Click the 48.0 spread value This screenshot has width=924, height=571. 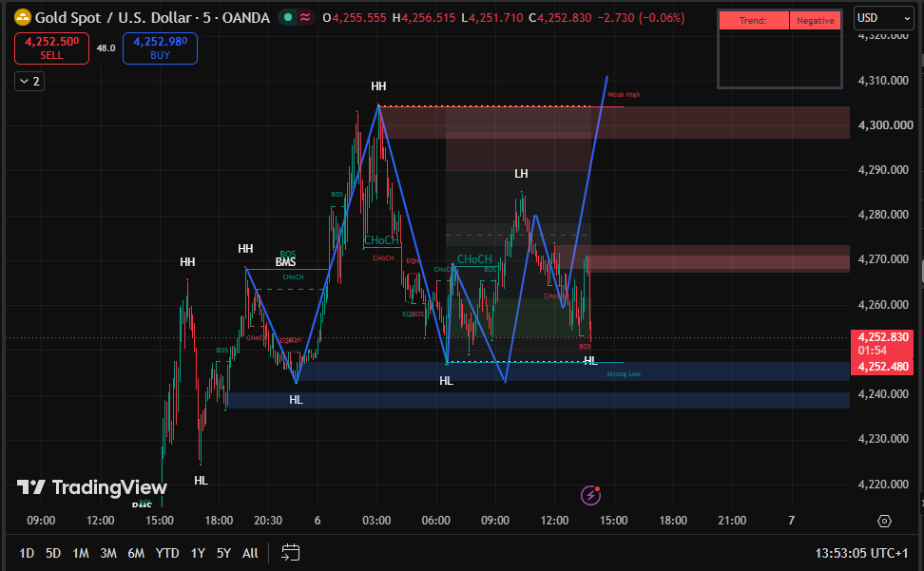tap(106, 48)
